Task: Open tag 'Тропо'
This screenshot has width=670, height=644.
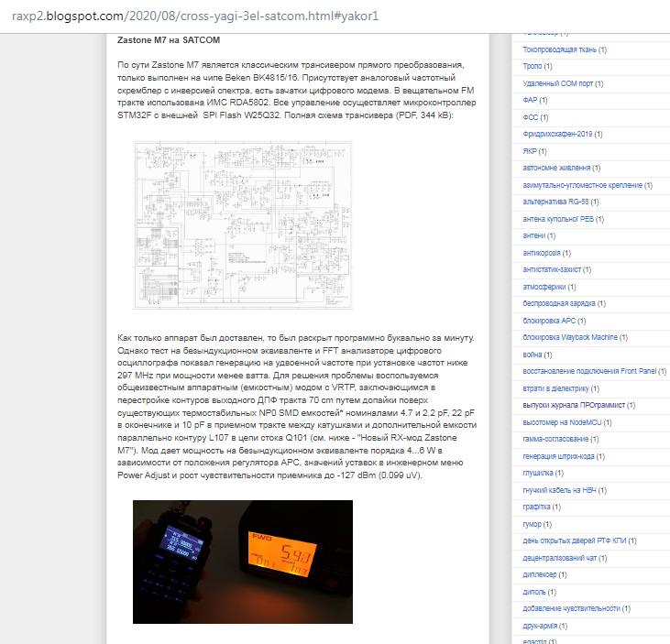Action: [x=533, y=66]
